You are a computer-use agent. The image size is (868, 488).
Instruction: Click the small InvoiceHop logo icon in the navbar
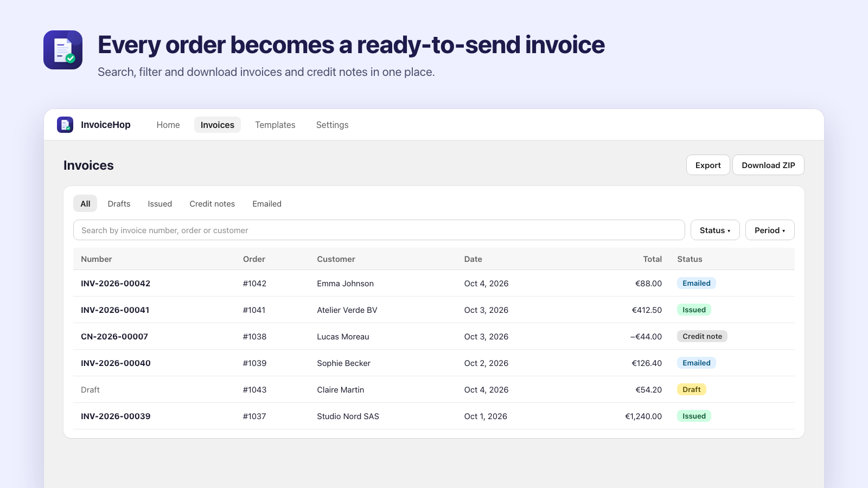tap(65, 125)
